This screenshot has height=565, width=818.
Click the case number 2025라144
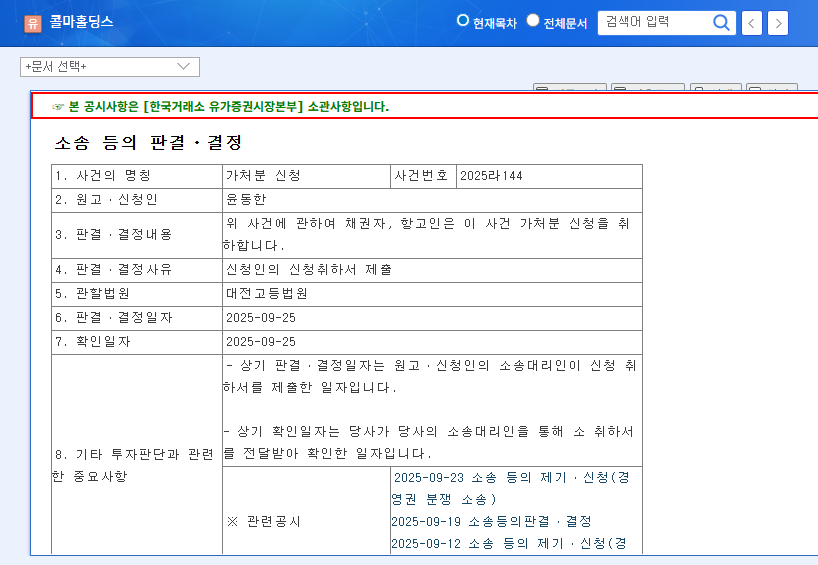coord(491,176)
